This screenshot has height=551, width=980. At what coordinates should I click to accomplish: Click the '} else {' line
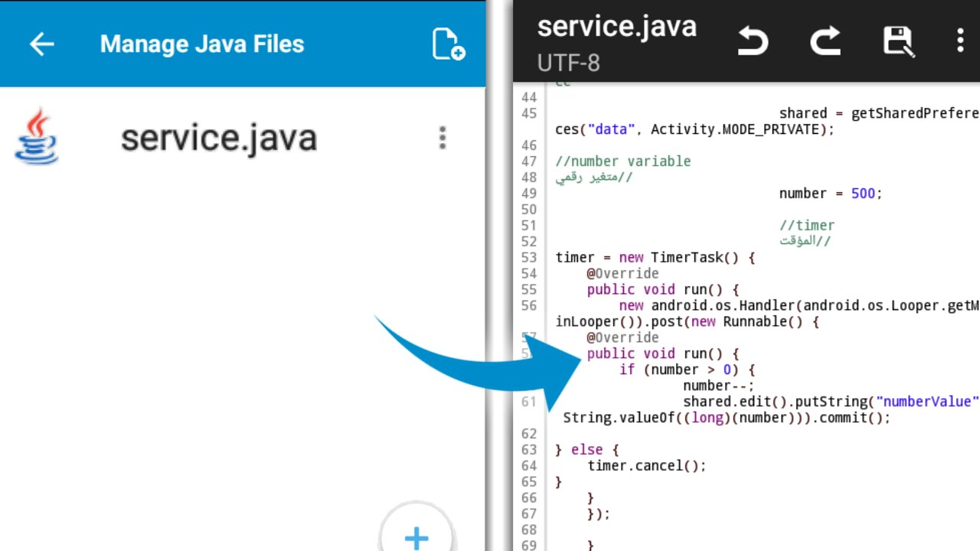[x=587, y=449]
